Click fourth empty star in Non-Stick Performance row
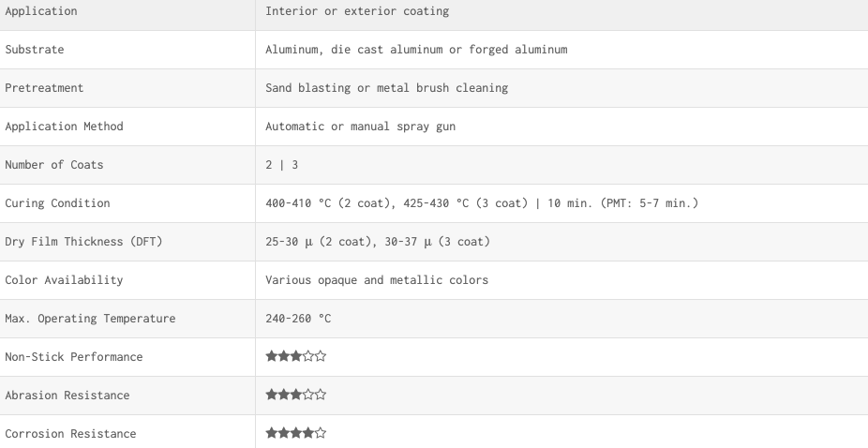The height and width of the screenshot is (448, 868). [x=308, y=356]
